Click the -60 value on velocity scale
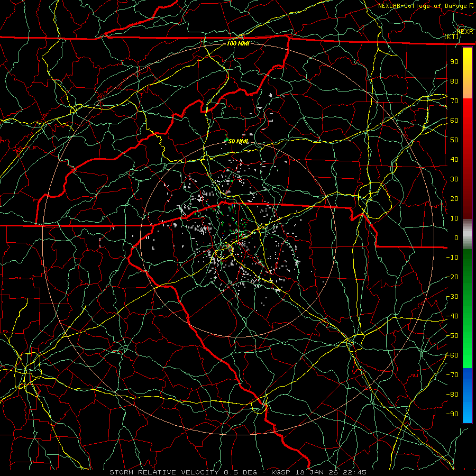476x476 pixels. click(452, 355)
